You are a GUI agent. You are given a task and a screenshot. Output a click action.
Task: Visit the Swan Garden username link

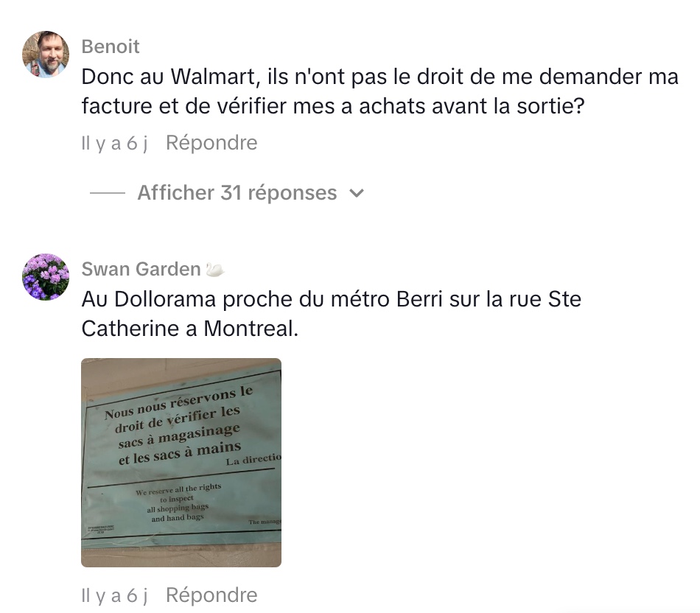141,269
